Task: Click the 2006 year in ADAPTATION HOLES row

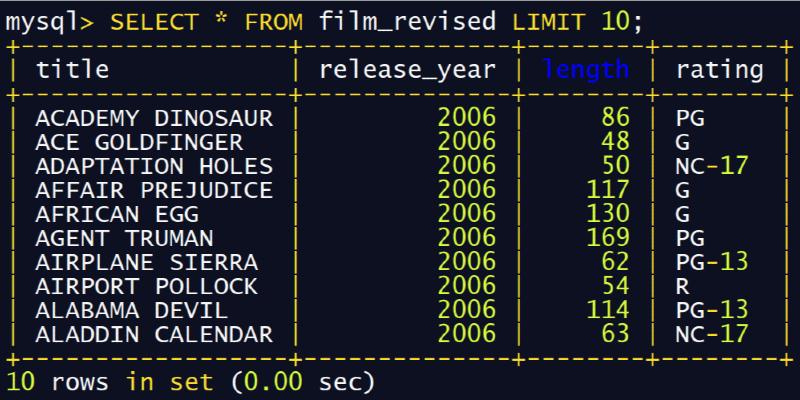Action: pyautogui.click(x=467, y=166)
